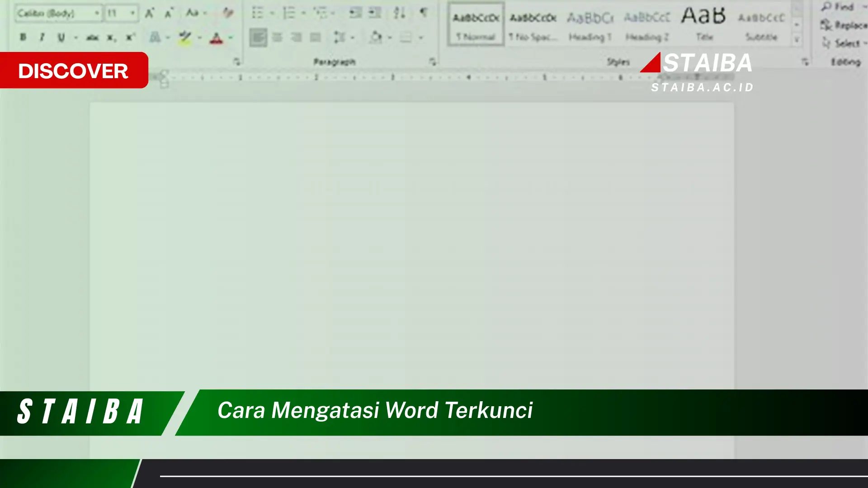Toggle Align Left paragraph button
This screenshot has width=868, height=488.
click(258, 37)
